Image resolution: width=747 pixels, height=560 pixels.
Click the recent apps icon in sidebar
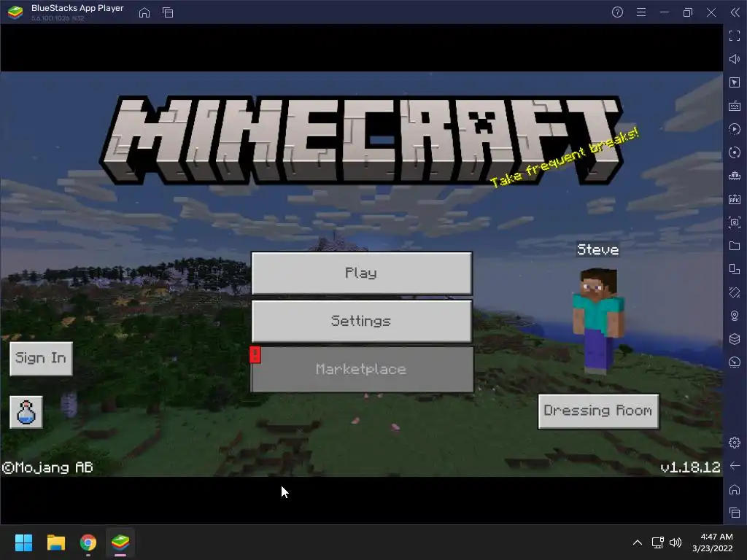point(734,513)
